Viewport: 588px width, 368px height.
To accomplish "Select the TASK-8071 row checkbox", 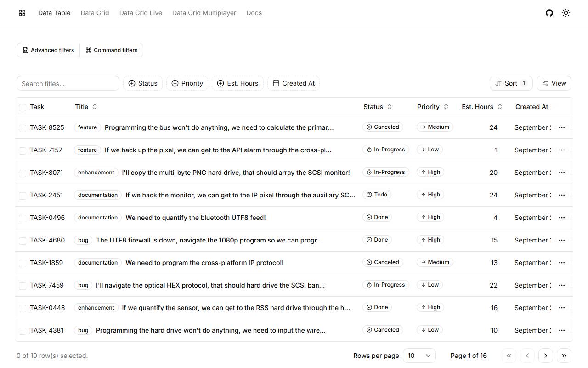I will coord(23,173).
